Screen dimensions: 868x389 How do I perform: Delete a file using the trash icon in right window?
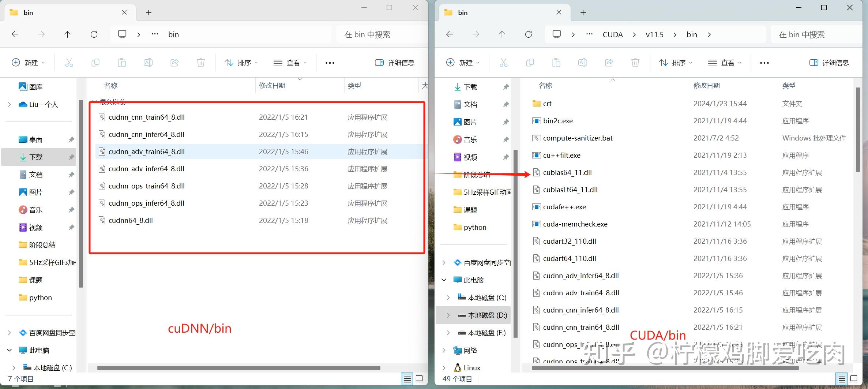pos(635,62)
